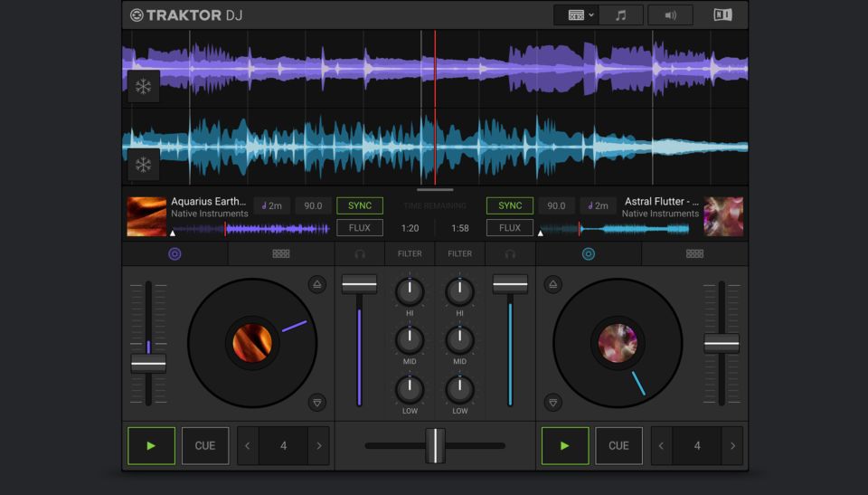The width and height of the screenshot is (868, 495).
Task: Click the left deck eject up-triangle icon
Action: (x=316, y=284)
